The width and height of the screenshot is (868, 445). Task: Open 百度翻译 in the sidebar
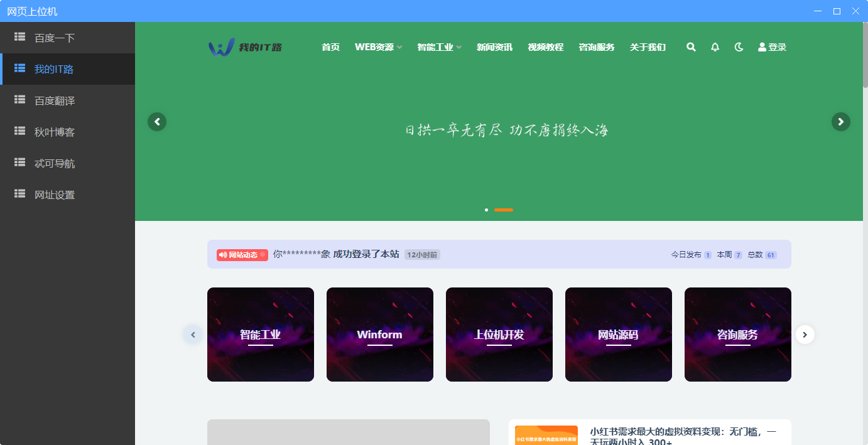point(55,100)
